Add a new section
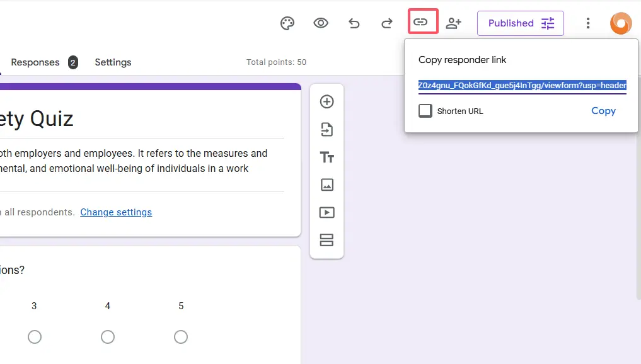This screenshot has width=641, height=364. tap(326, 240)
